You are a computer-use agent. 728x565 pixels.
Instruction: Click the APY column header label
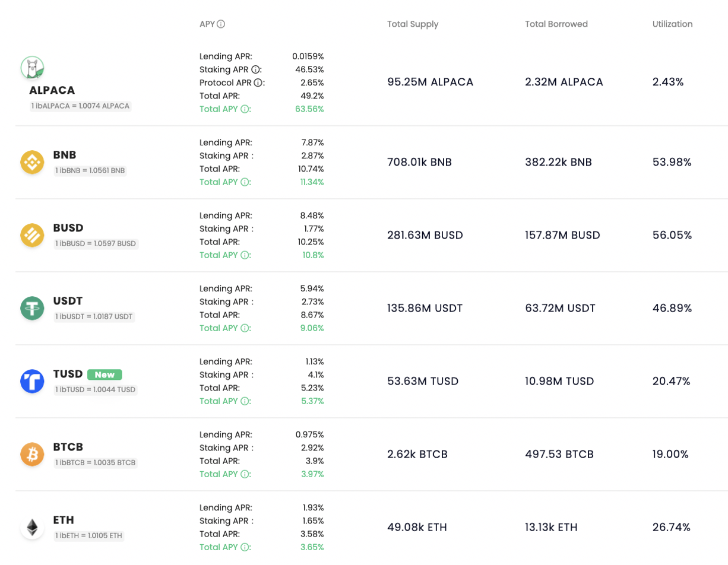click(x=207, y=24)
